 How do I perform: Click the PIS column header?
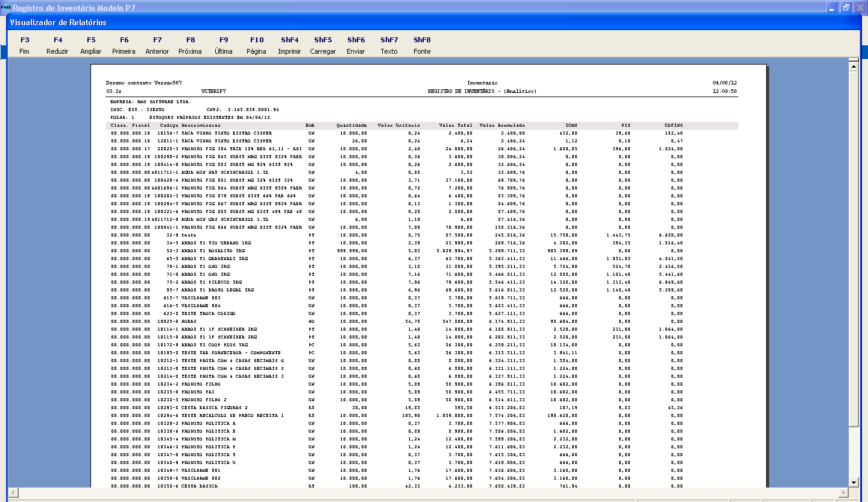[625, 125]
